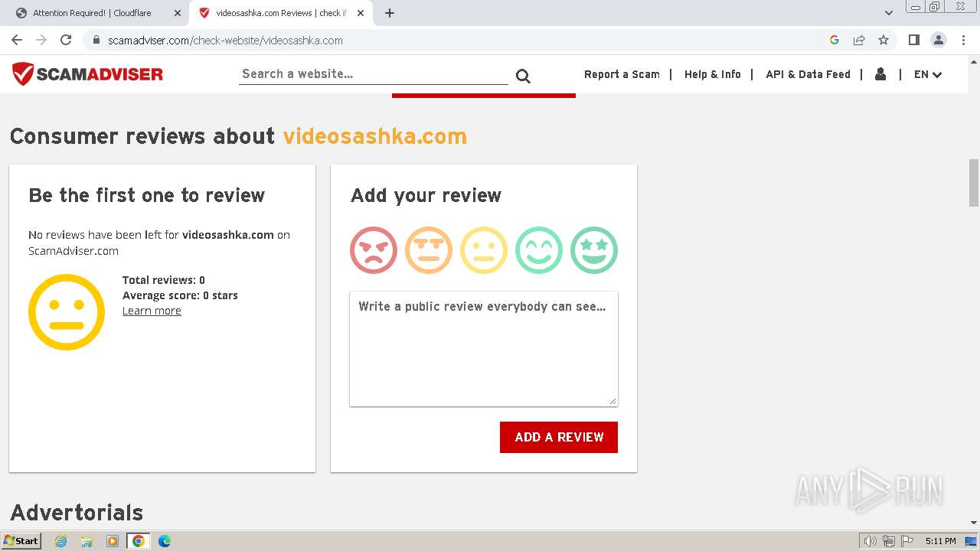The height and width of the screenshot is (551, 980).
Task: Click 'Be the first one to review' heading
Action: pyautogui.click(x=147, y=195)
